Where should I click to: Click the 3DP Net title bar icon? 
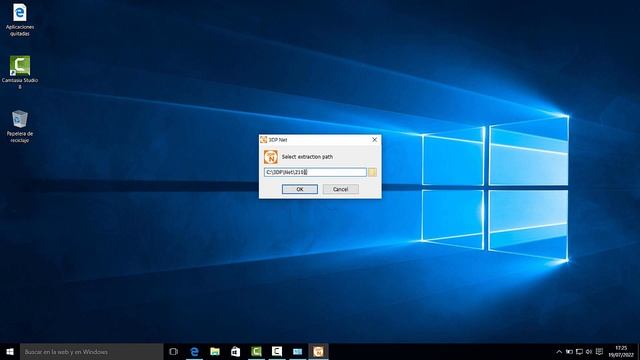pyautogui.click(x=264, y=140)
